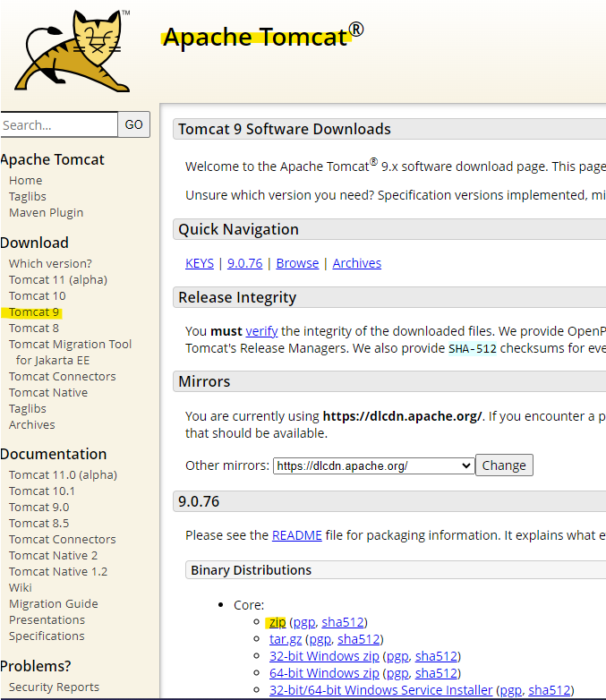
Task: Open Tomcat Native 1.2 documentation
Action: coord(58,571)
